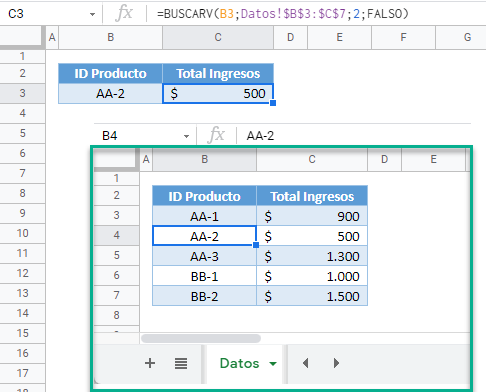486x392 pixels.
Task: Select row 4 header in Datos sheet
Action: click(x=116, y=235)
